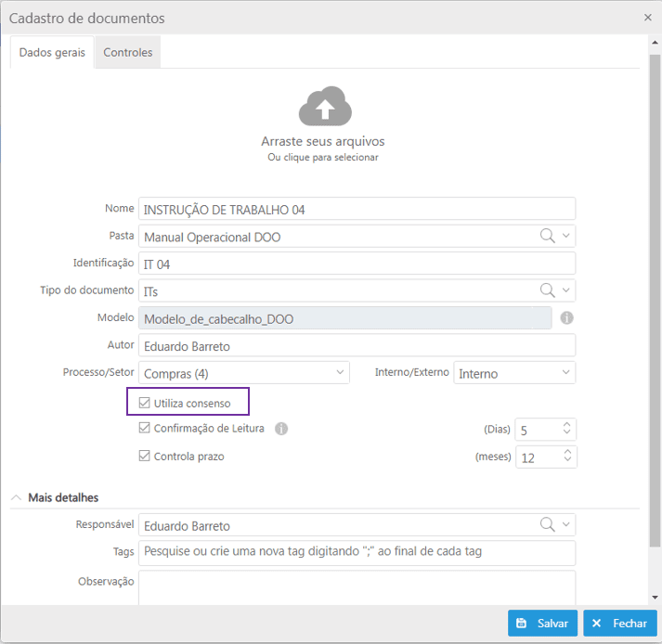Switch to the Controles tab
The height and width of the screenshot is (644, 662).
[x=128, y=53]
